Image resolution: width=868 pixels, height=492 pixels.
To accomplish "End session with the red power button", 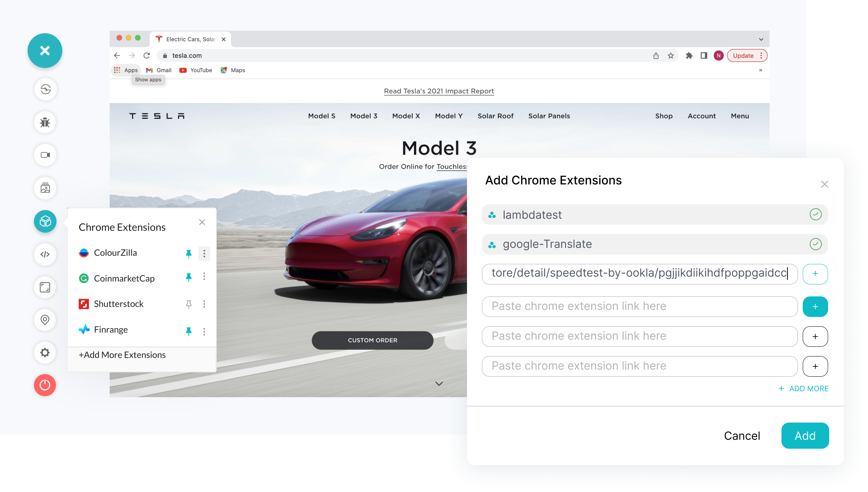I will (45, 385).
